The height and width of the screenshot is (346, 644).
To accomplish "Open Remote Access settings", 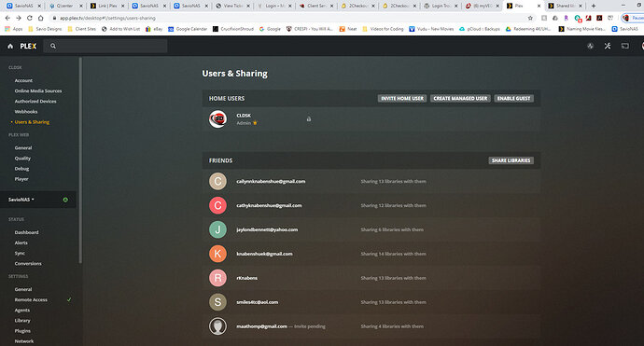I will pyautogui.click(x=31, y=299).
